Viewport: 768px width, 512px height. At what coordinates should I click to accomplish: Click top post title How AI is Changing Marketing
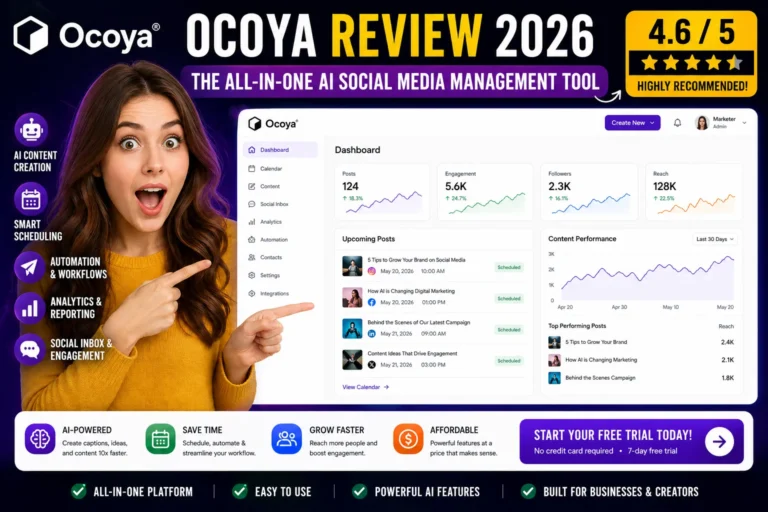coord(601,360)
